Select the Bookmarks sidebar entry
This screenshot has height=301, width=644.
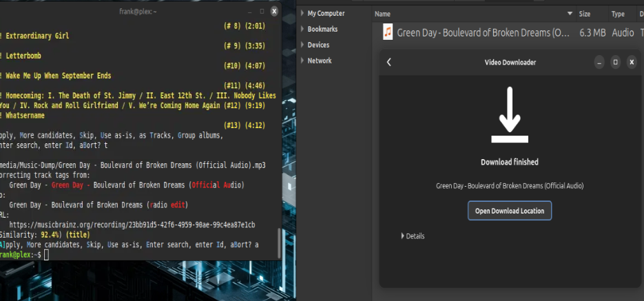pos(322,29)
